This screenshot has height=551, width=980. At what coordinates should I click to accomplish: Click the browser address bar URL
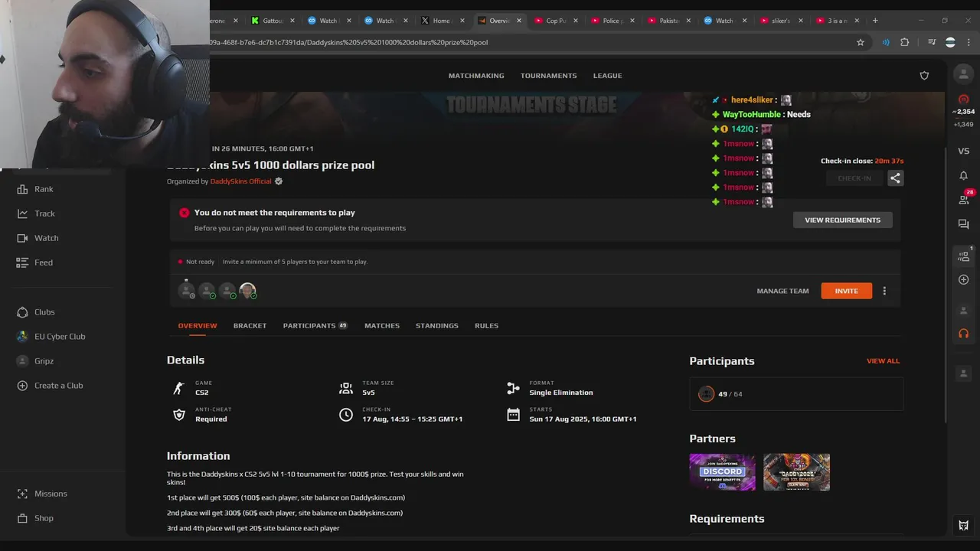(348, 43)
